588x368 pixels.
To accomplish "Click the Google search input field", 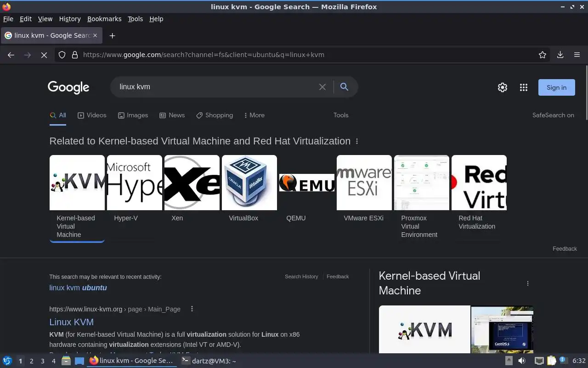I will coord(216,87).
